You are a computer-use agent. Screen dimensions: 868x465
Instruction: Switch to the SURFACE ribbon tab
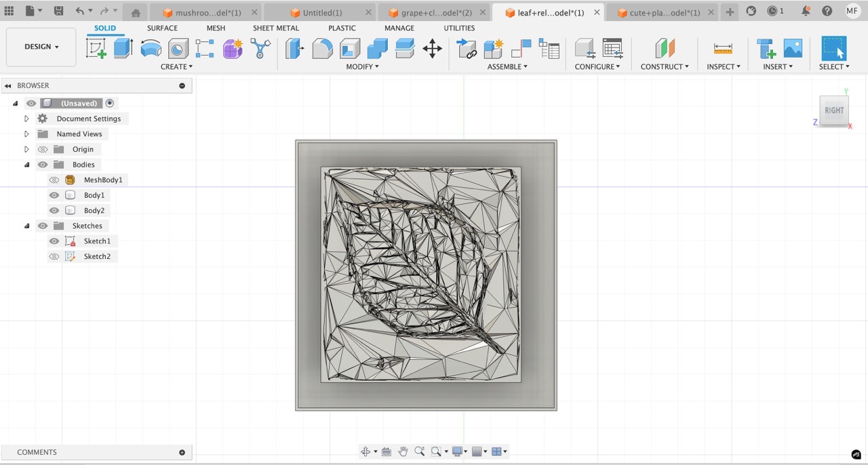162,28
